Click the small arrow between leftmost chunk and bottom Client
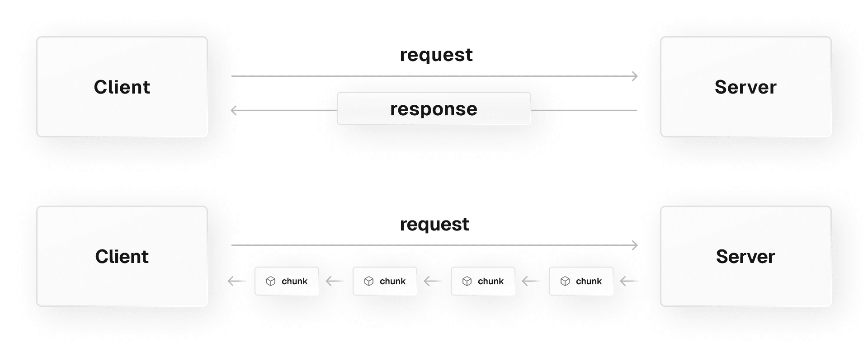Viewport: 868px width, 343px height. [236, 281]
